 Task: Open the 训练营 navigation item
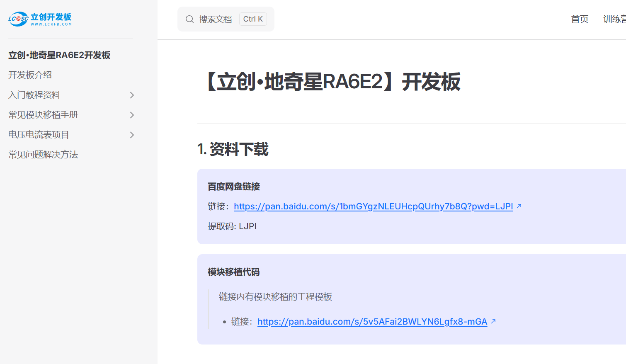615,19
